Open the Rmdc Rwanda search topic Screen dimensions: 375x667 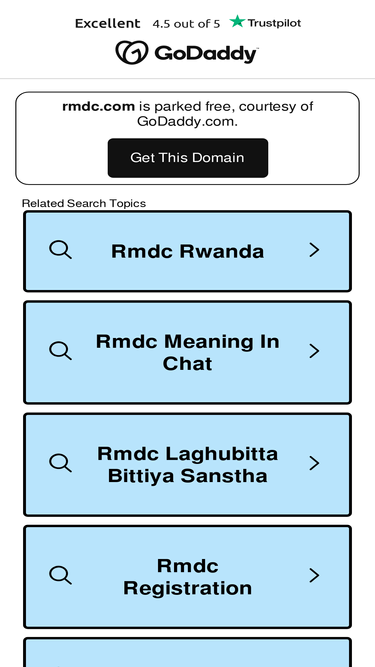188,251
